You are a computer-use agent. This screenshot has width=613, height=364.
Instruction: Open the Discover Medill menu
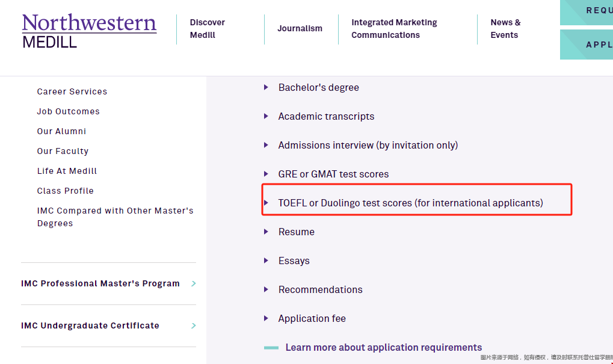coord(207,28)
